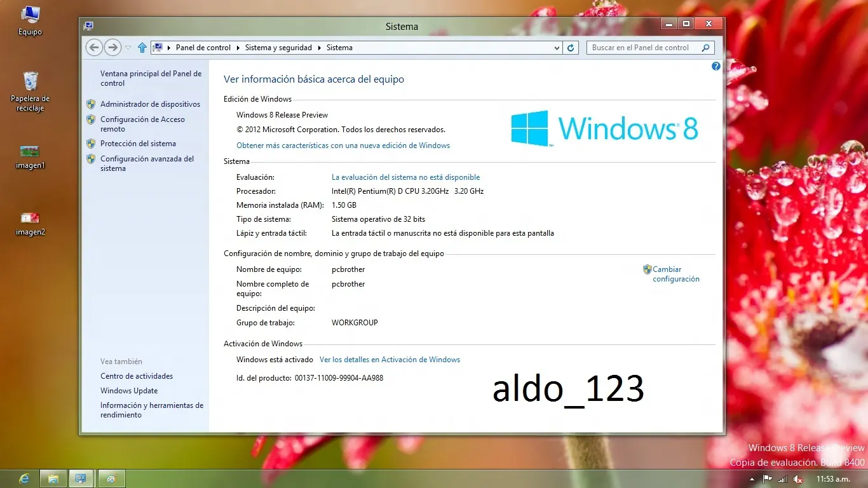Open Ver los detalles en Activación de Windows
The image size is (868, 488).
390,360
